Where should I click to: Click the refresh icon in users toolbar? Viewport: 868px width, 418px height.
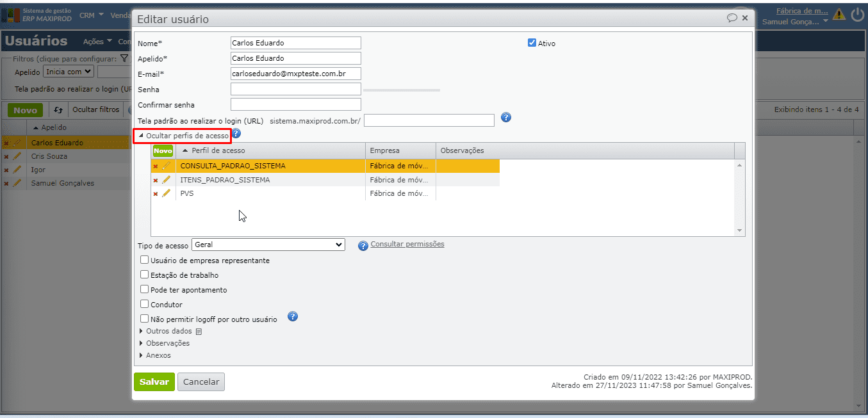pos(58,110)
